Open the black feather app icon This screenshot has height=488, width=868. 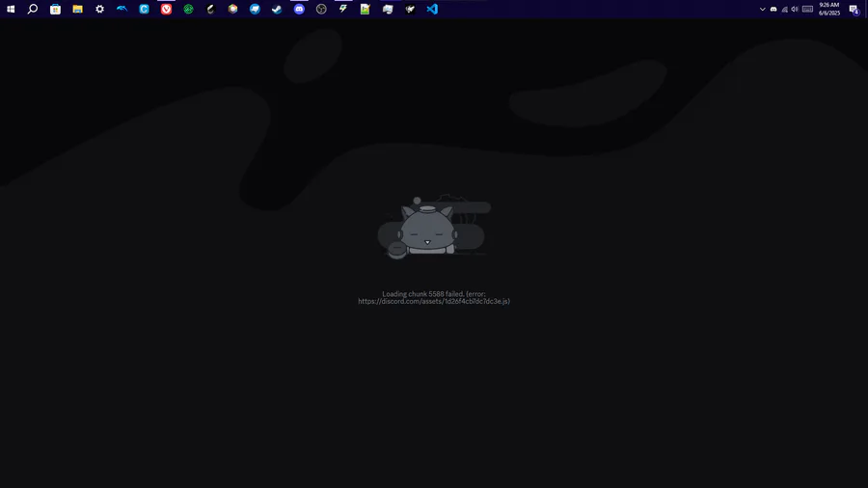(210, 9)
